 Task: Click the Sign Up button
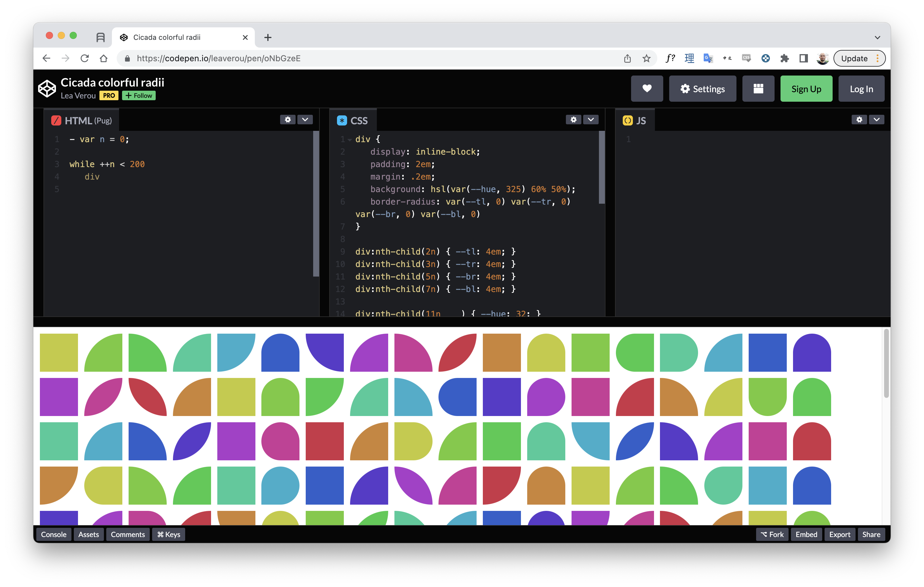pyautogui.click(x=806, y=89)
